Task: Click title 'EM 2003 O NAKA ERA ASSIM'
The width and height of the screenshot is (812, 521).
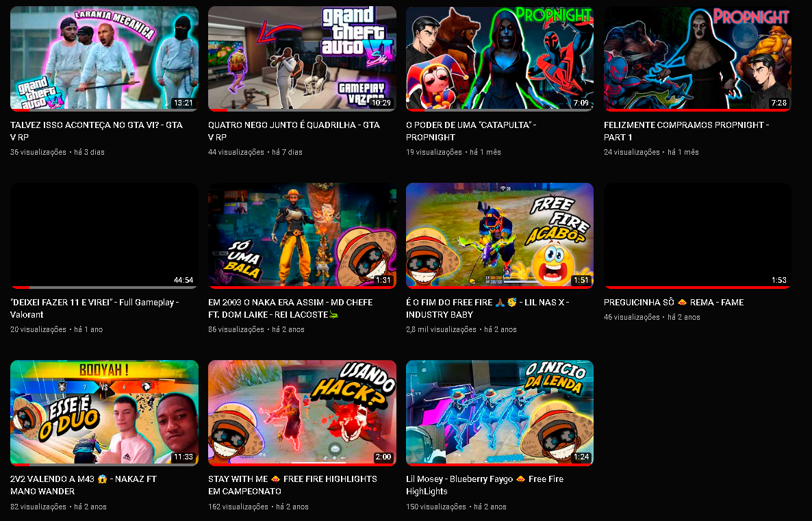Action: [290, 308]
